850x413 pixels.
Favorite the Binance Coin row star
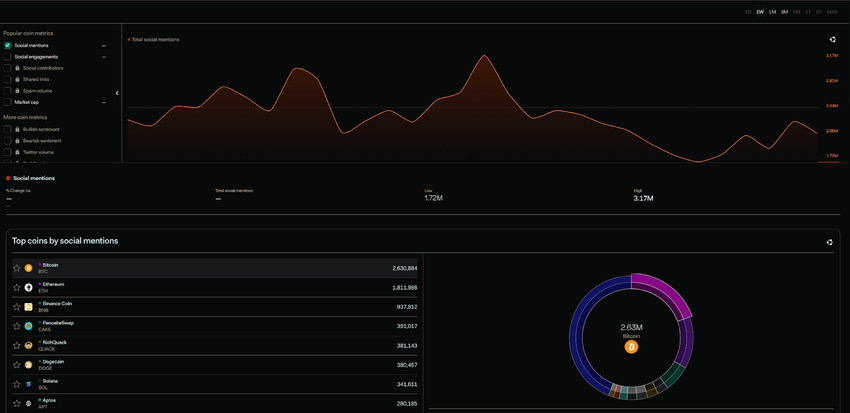tap(16, 307)
